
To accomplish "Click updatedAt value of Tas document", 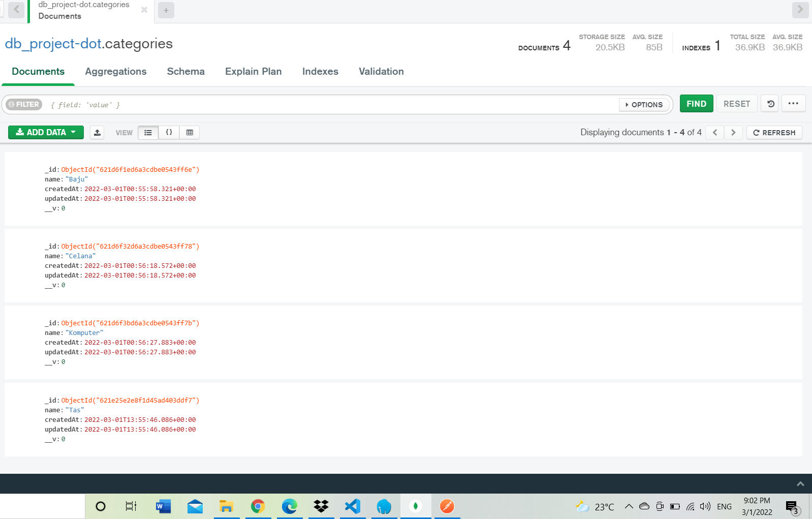I will point(140,430).
